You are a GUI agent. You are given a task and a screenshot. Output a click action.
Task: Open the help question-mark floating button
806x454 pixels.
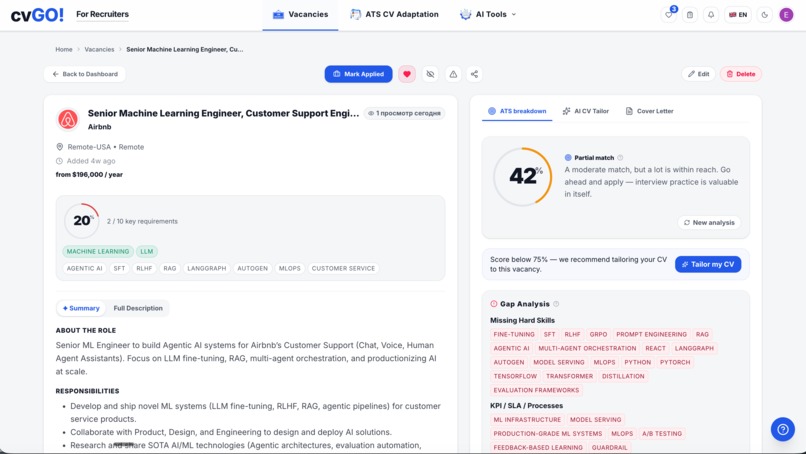[x=782, y=429]
